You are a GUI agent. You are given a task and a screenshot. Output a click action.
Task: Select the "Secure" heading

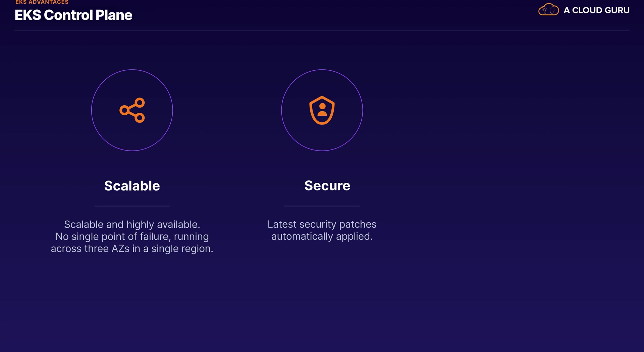pyautogui.click(x=327, y=186)
